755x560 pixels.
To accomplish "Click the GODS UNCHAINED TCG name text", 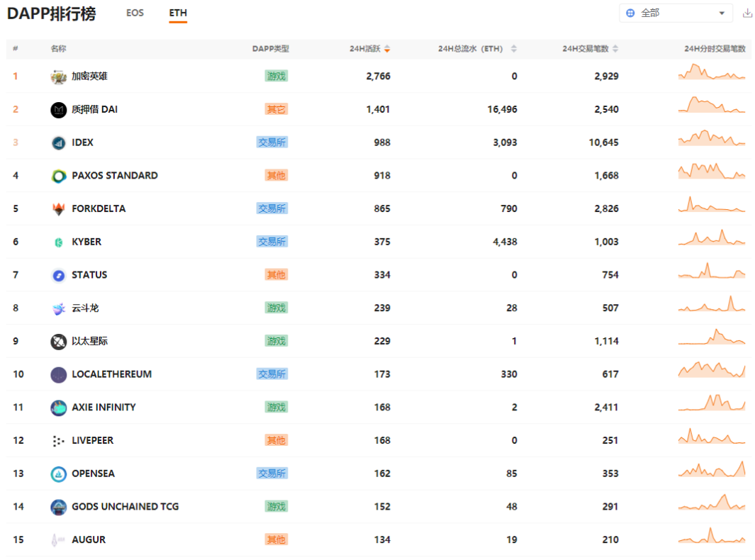I will (125, 507).
